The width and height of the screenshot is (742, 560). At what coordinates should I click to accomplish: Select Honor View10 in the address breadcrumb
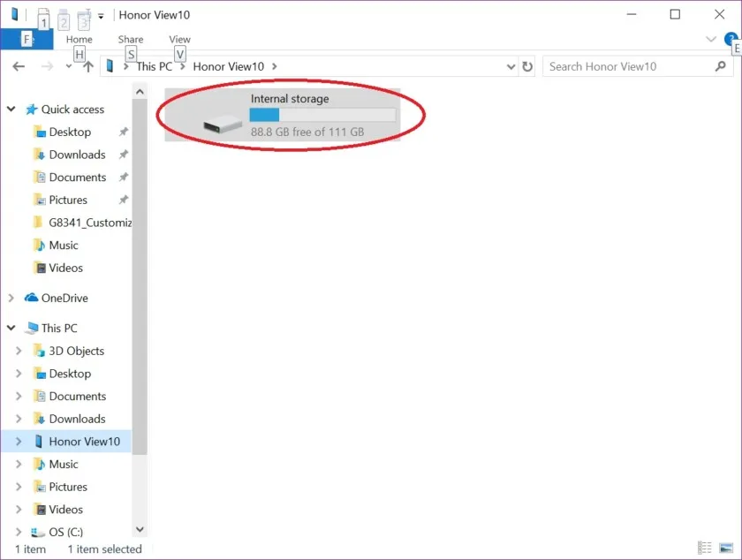229,66
